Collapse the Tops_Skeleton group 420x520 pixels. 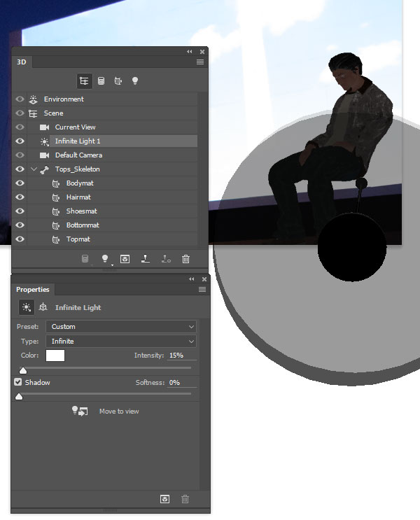(x=34, y=169)
